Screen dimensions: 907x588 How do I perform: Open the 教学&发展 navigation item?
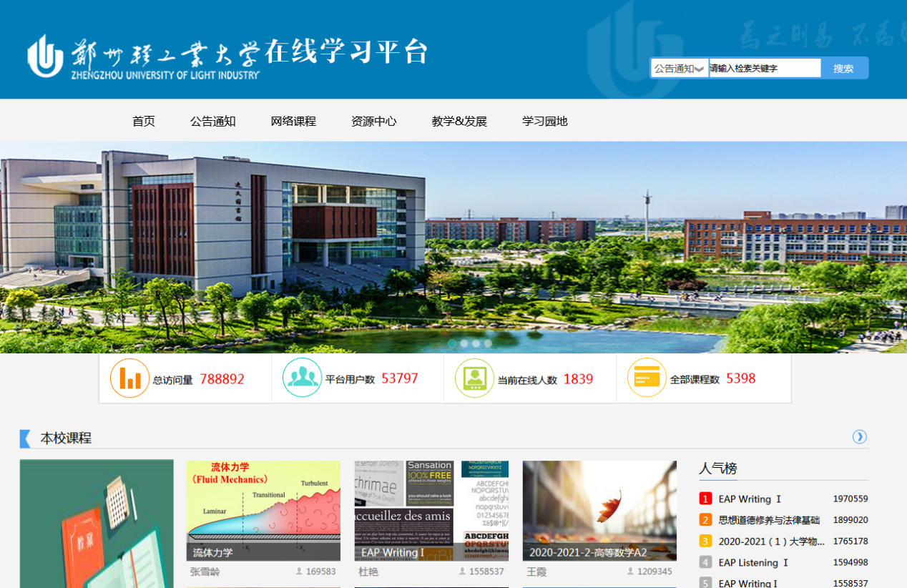tap(459, 122)
